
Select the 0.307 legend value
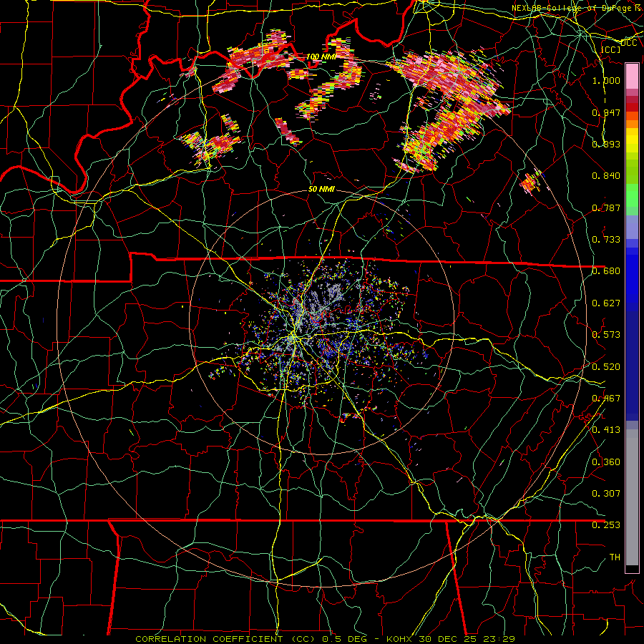(x=606, y=493)
